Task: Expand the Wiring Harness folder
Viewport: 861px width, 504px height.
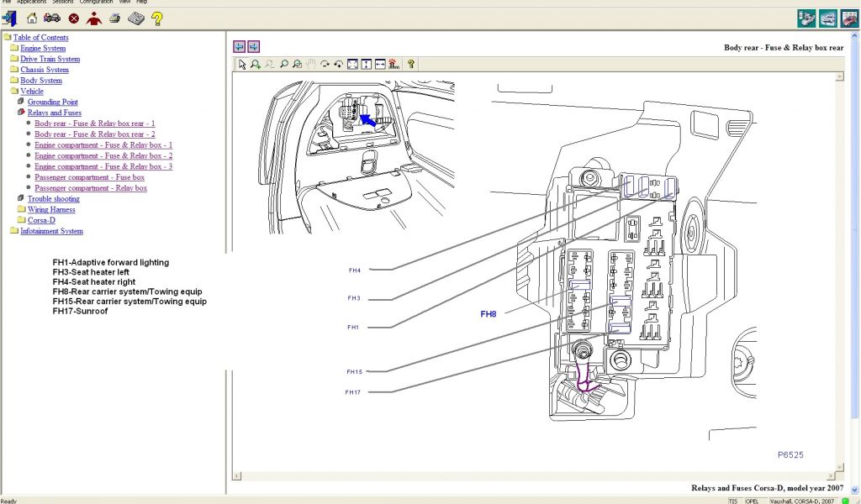Action: pyautogui.click(x=50, y=209)
